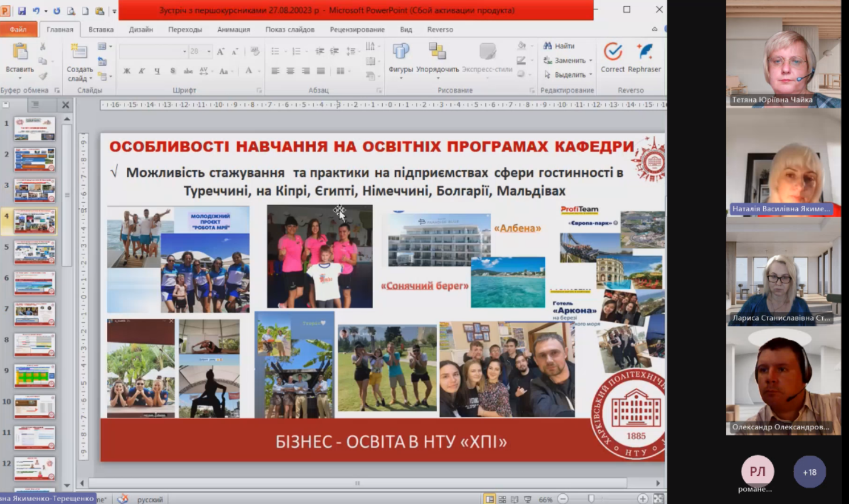
Task: Toggle Italic (К) formatting
Action: (x=142, y=71)
